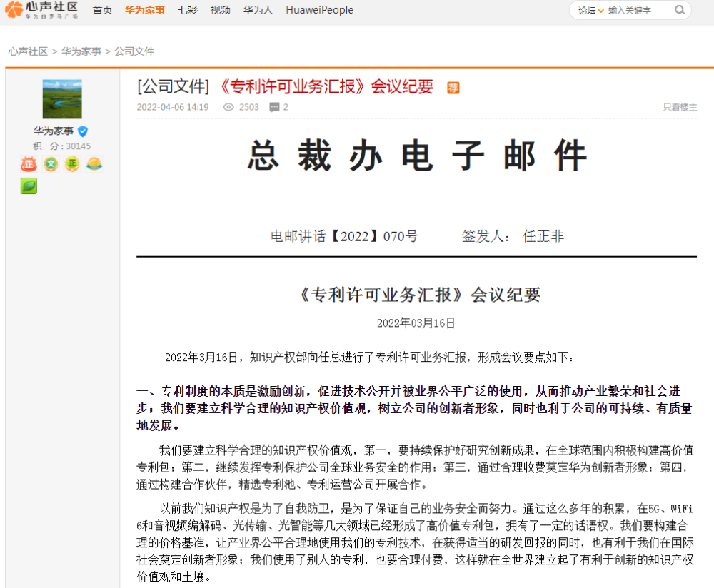Open the 七彩 nav tab
714x588 pixels.
(x=188, y=10)
